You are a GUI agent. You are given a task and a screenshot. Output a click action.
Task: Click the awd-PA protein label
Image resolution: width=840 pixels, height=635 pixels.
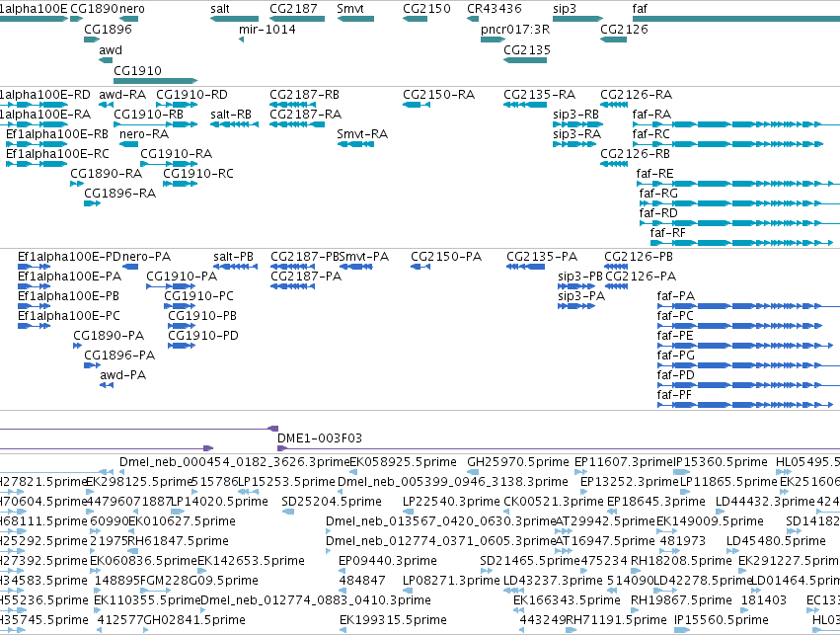122,375
